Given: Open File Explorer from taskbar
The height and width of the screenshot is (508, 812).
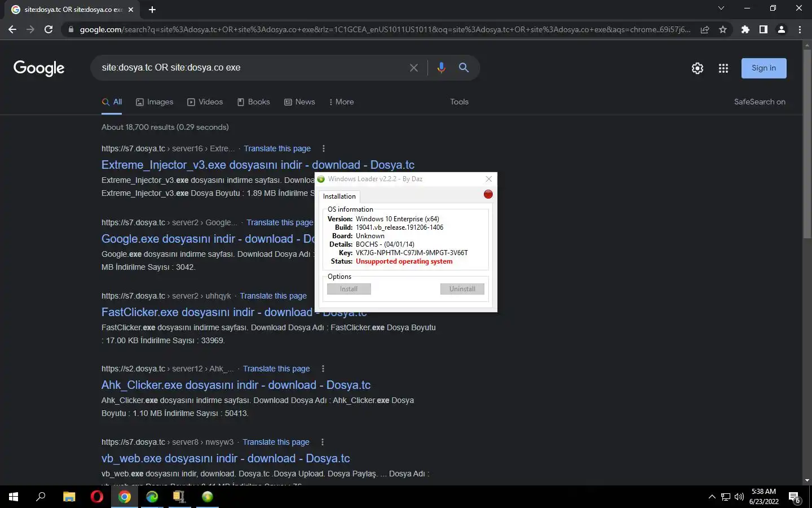Looking at the screenshot, I should click(x=69, y=497).
